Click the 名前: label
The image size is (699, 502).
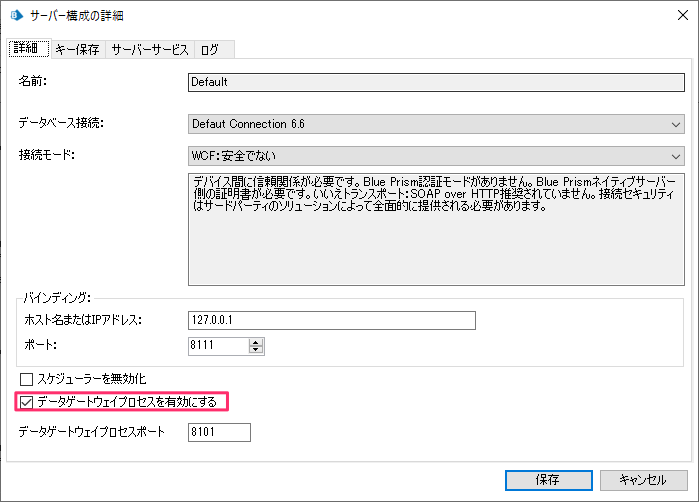pos(33,81)
